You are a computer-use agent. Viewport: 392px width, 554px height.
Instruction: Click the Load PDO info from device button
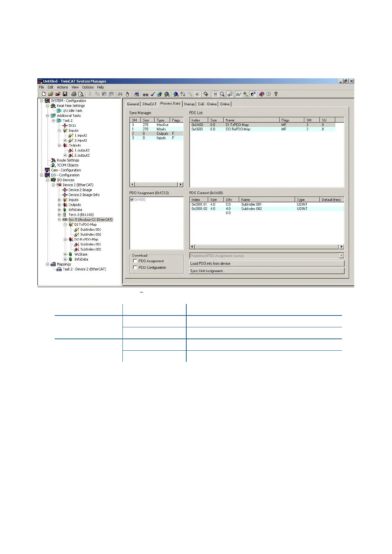pos(267,264)
